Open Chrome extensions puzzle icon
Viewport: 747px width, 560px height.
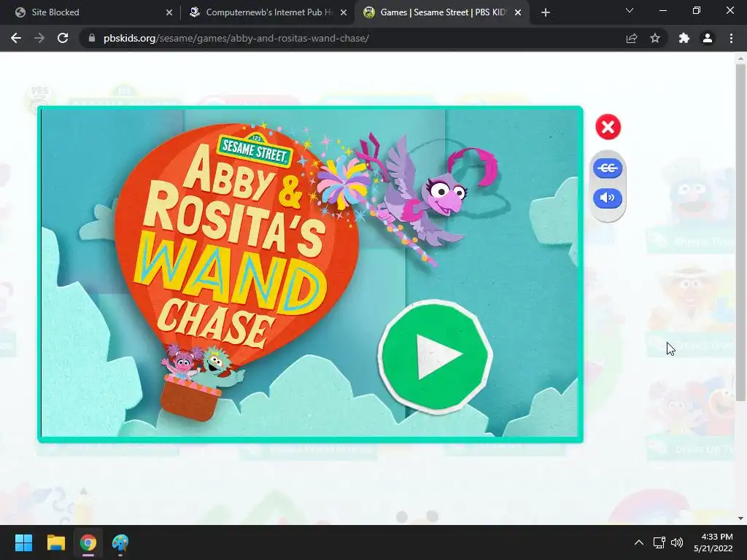pos(684,38)
